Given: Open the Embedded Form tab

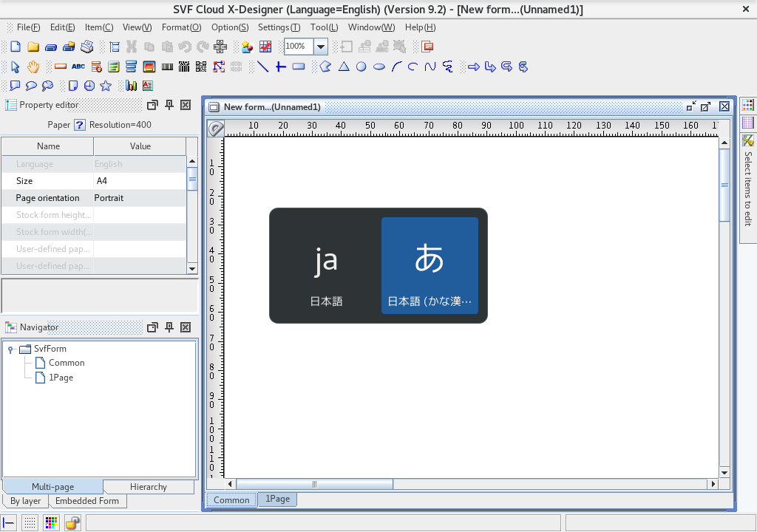Looking at the screenshot, I should 87,501.
